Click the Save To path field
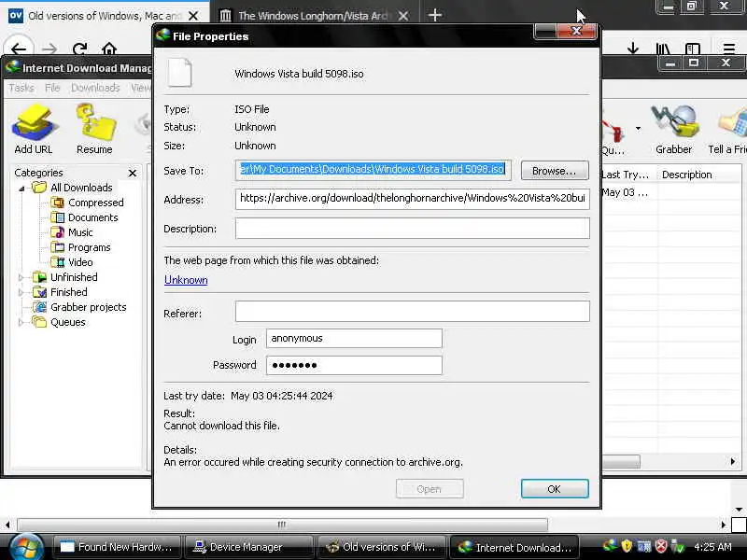This screenshot has height=560, width=747. coord(373,170)
